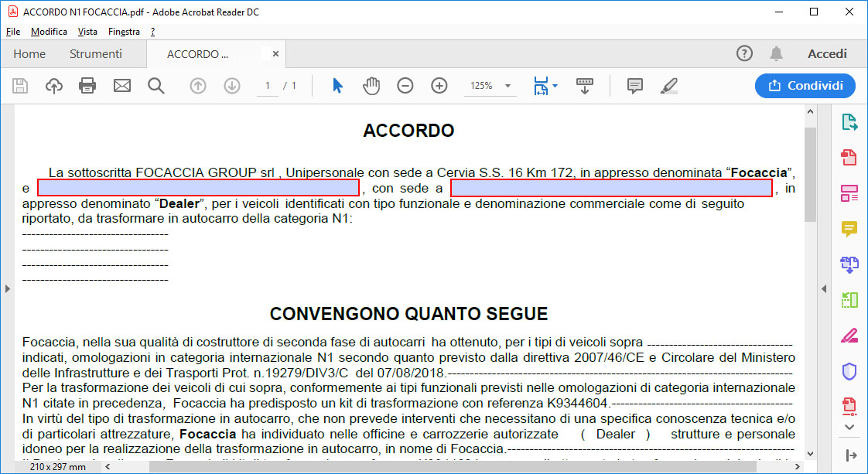
Task: Open Edit PDF layout tool in sidebar
Action: [849, 193]
